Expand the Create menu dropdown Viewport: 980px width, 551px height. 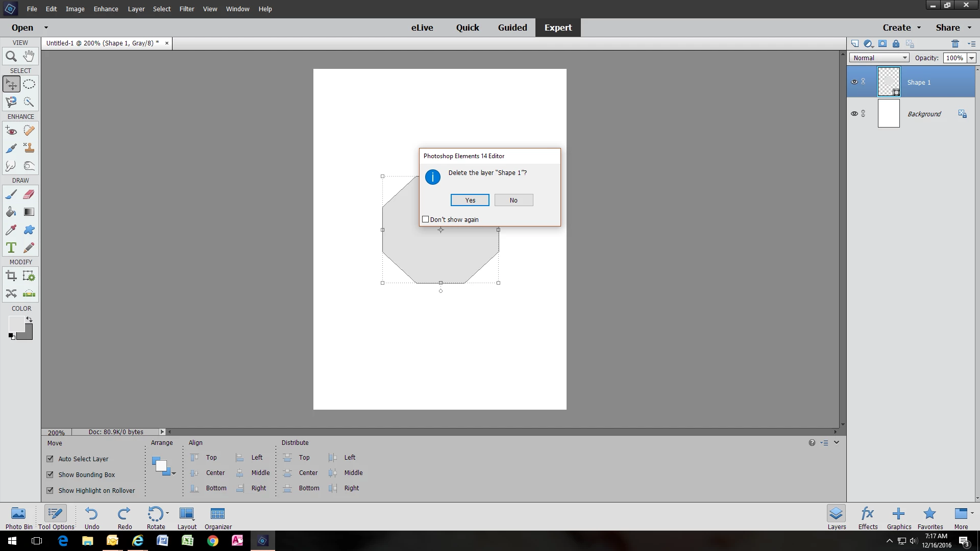tap(901, 28)
